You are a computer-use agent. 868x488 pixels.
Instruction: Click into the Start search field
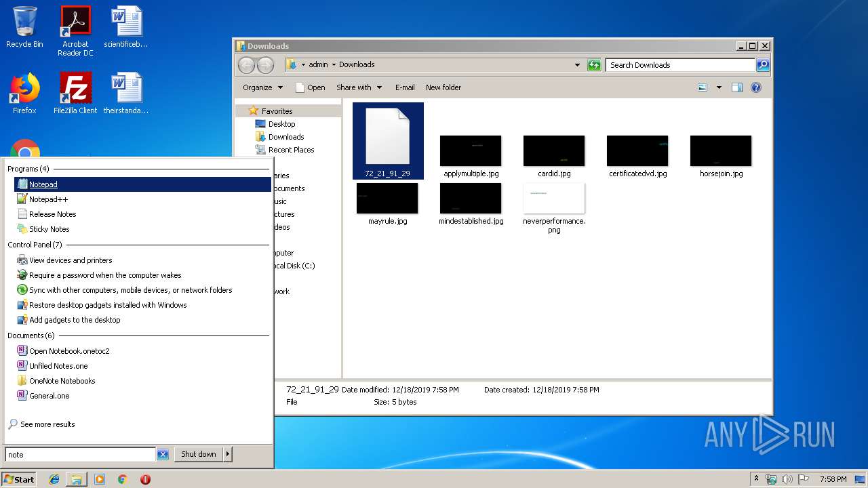(80, 455)
